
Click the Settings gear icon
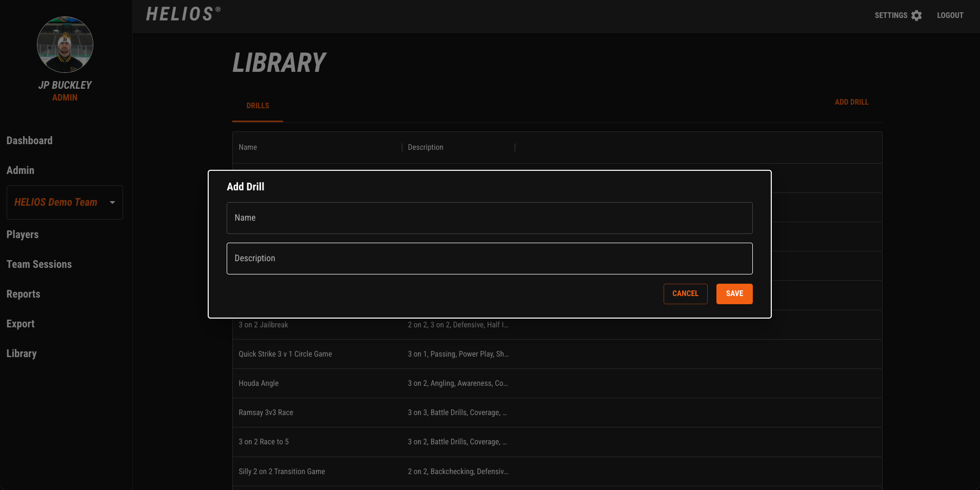click(916, 15)
